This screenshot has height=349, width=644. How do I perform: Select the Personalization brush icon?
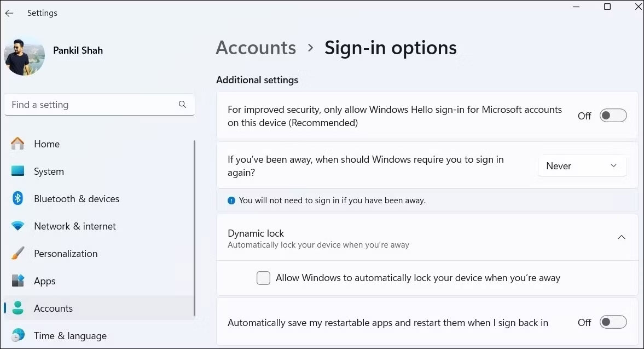18,253
